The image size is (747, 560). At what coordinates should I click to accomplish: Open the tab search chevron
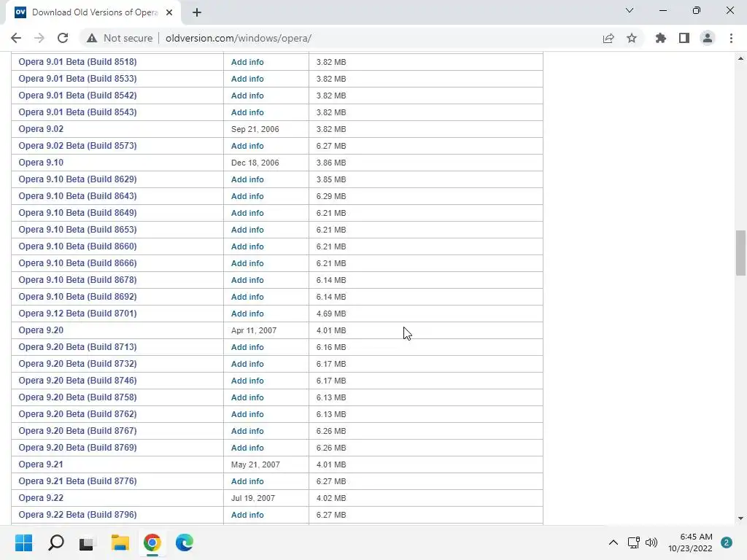(x=630, y=10)
